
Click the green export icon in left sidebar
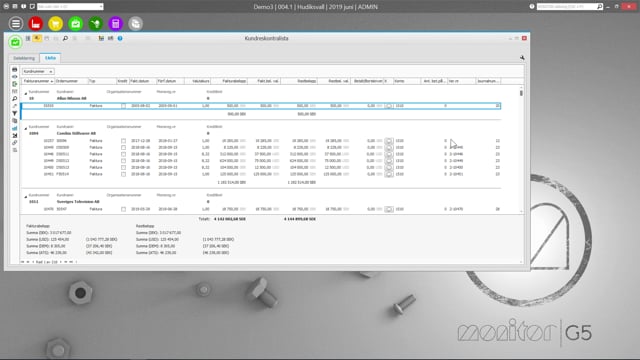(15, 84)
